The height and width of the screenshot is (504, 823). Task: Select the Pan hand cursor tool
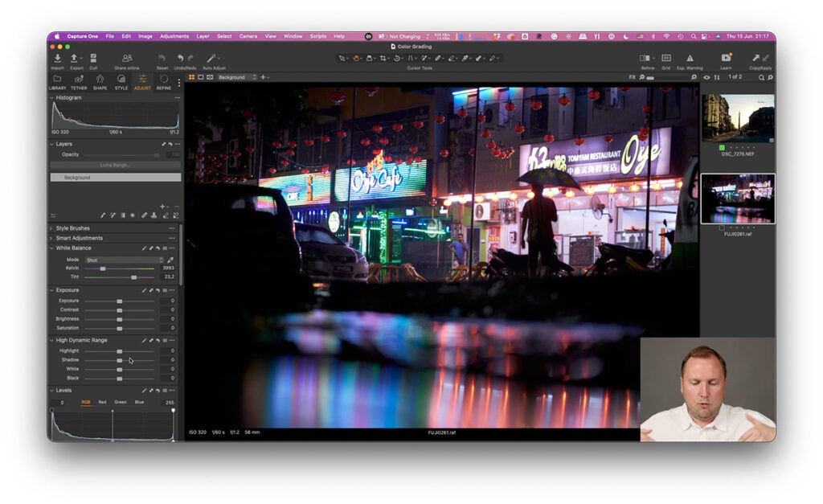click(x=356, y=58)
